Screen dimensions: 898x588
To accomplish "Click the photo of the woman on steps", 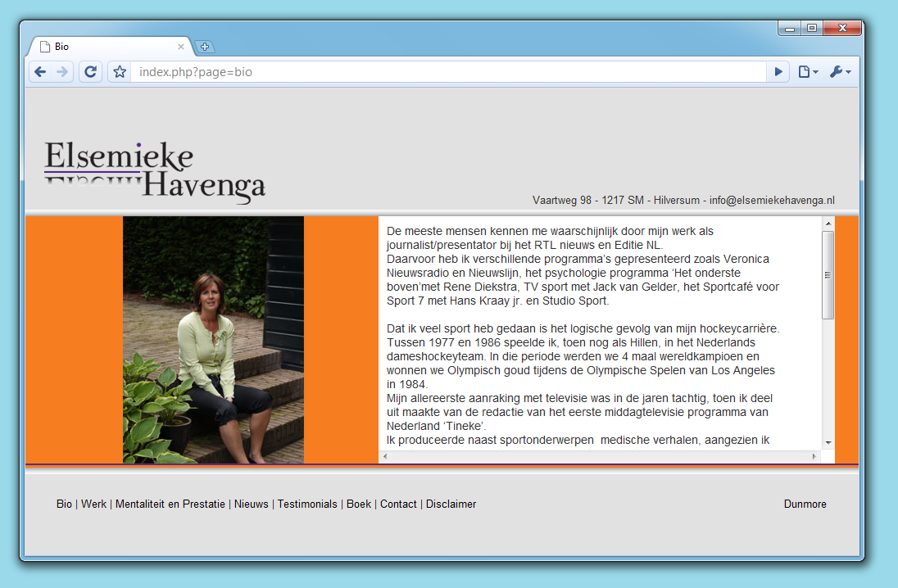I will click(214, 340).
